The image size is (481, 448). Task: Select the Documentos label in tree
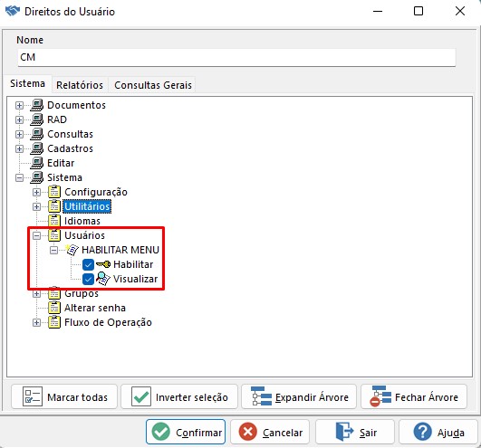(76, 105)
